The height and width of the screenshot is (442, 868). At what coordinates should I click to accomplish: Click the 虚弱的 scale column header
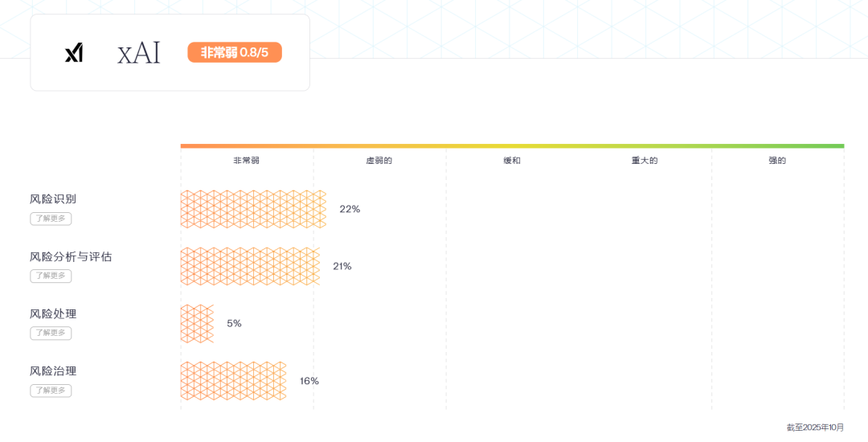[x=379, y=161]
